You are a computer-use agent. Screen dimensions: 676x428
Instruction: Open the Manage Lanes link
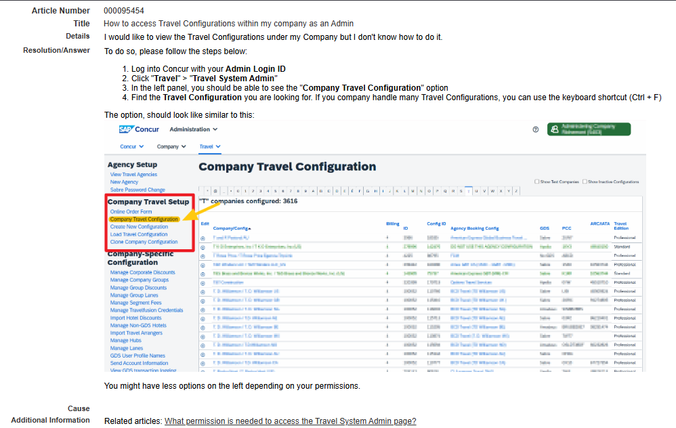tap(126, 348)
